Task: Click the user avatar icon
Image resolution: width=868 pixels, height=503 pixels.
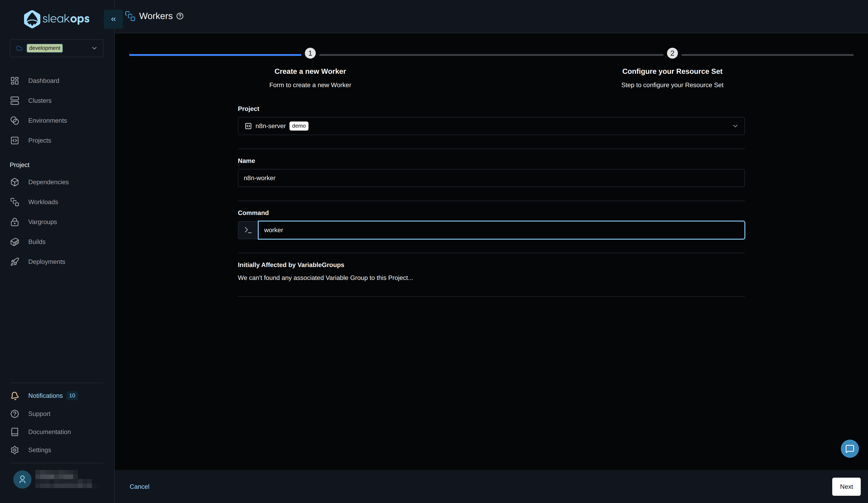Action: click(x=22, y=479)
